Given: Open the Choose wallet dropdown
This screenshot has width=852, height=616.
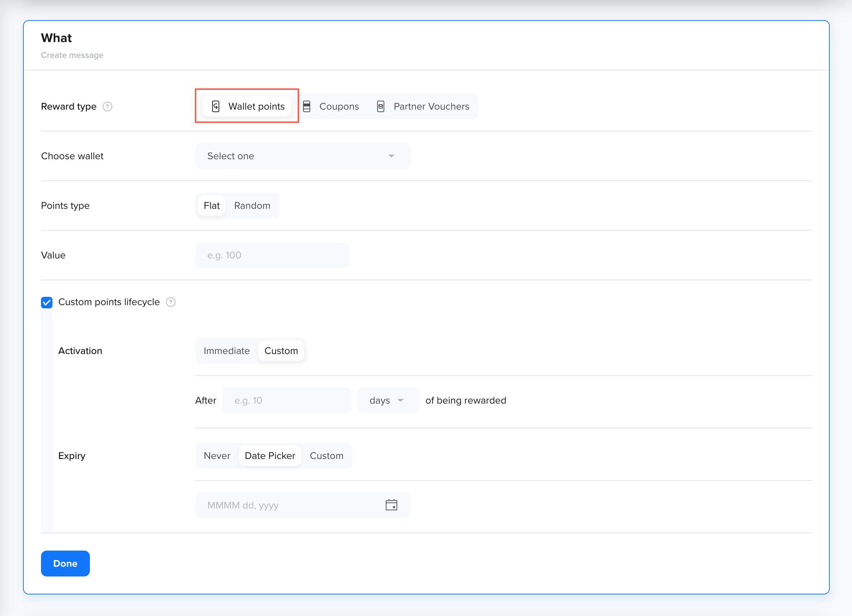Looking at the screenshot, I should tap(302, 156).
